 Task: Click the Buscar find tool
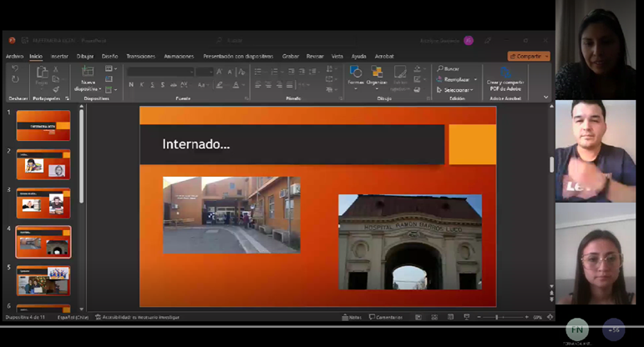pyautogui.click(x=449, y=68)
